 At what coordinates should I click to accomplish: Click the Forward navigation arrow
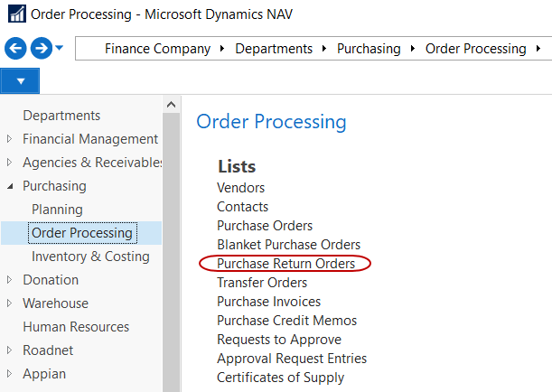coord(40,49)
